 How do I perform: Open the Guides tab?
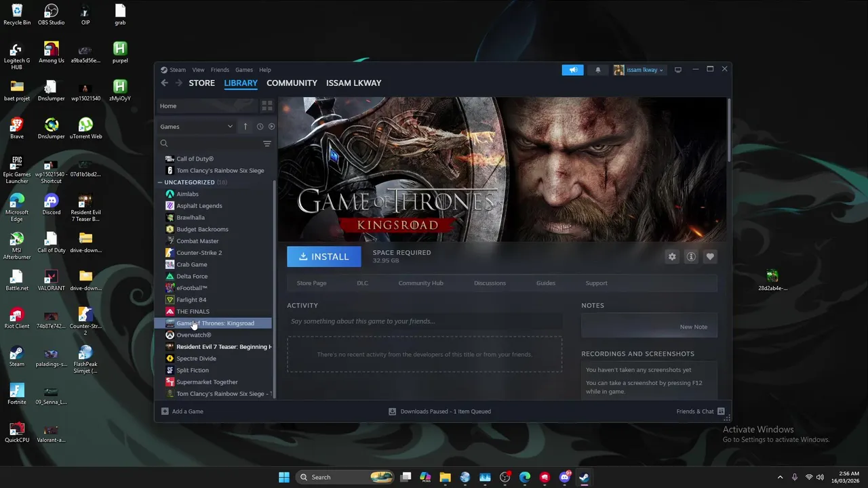coord(546,283)
